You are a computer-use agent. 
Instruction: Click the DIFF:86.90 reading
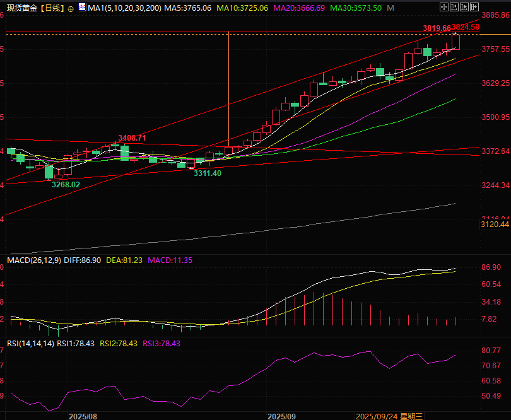83,260
